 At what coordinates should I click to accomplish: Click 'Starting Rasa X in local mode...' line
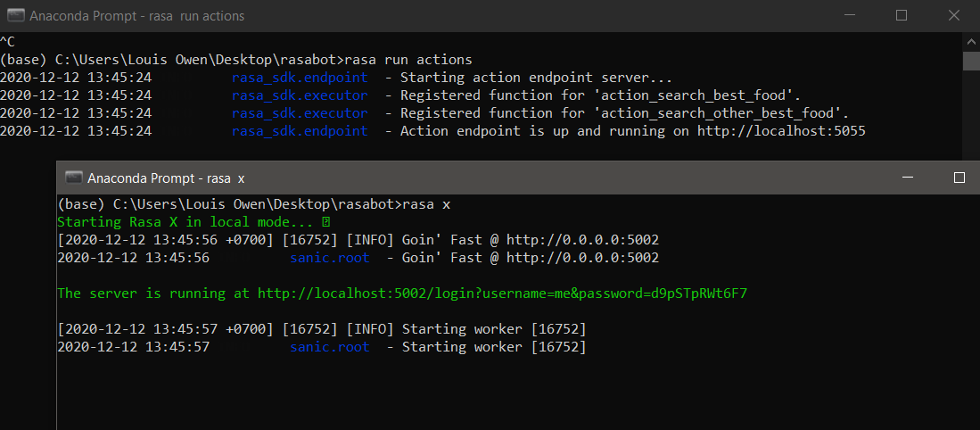coord(194,222)
